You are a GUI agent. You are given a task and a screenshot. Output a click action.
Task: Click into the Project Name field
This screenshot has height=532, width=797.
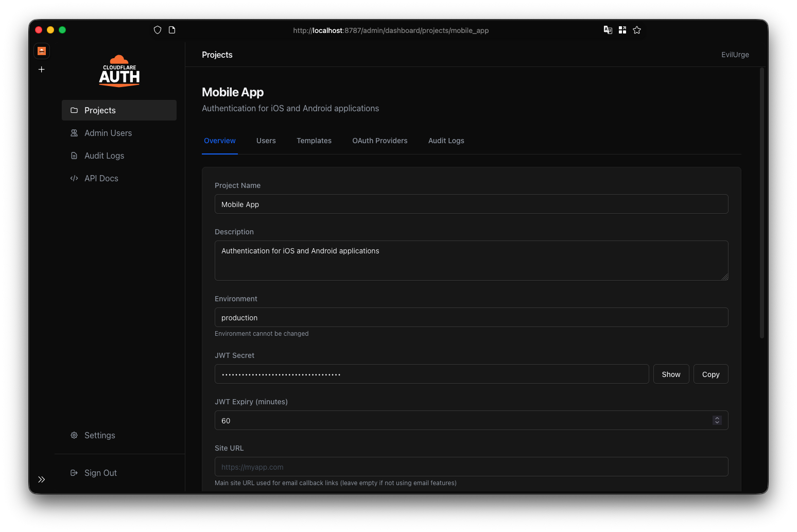[472, 204]
